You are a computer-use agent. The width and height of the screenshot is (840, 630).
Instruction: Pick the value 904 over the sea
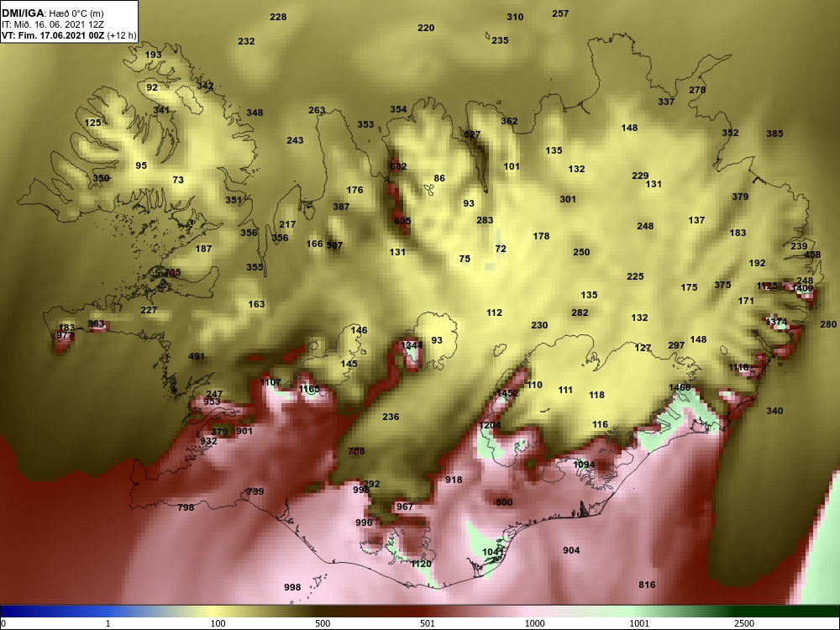pos(571,550)
